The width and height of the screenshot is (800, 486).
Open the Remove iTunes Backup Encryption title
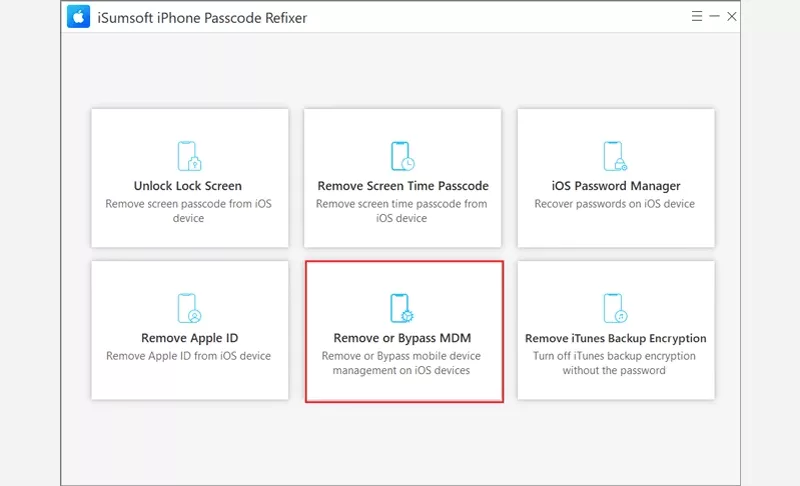[616, 338]
